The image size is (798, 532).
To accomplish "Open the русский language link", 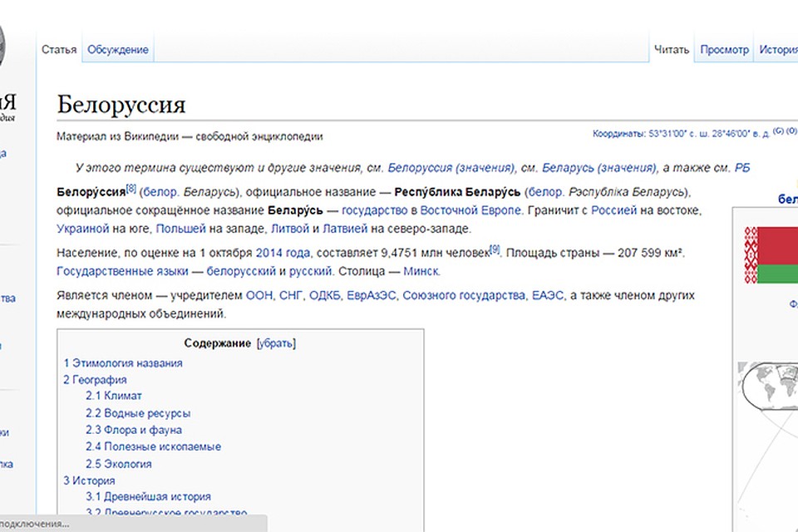I will pyautogui.click(x=310, y=271).
